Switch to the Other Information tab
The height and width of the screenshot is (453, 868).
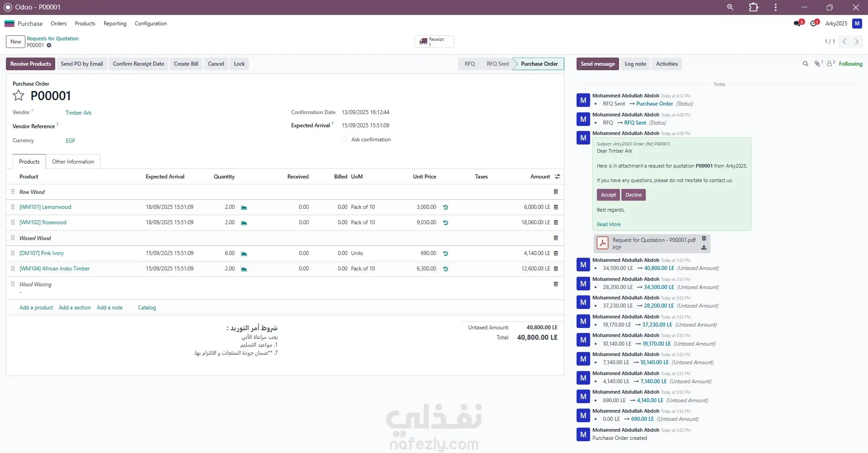coord(73,162)
